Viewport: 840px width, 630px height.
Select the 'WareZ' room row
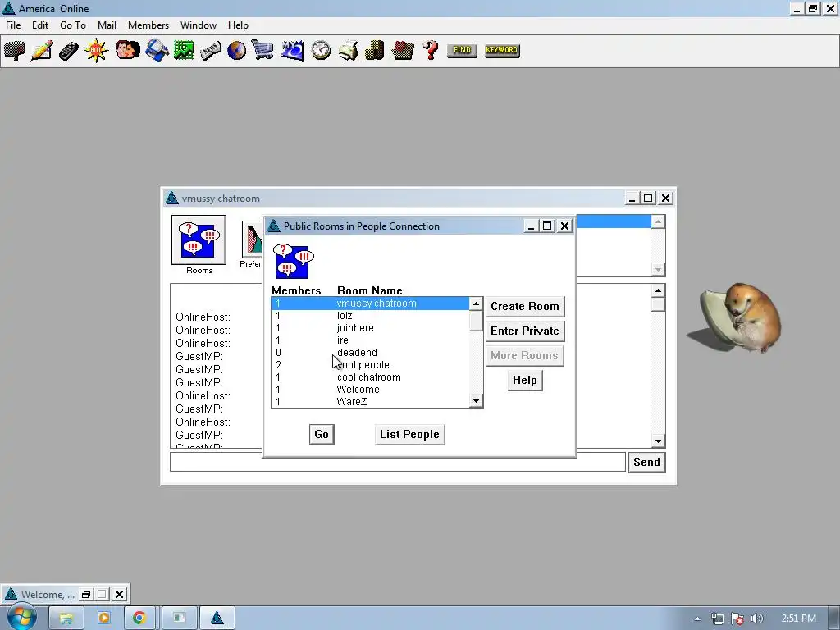(x=370, y=401)
